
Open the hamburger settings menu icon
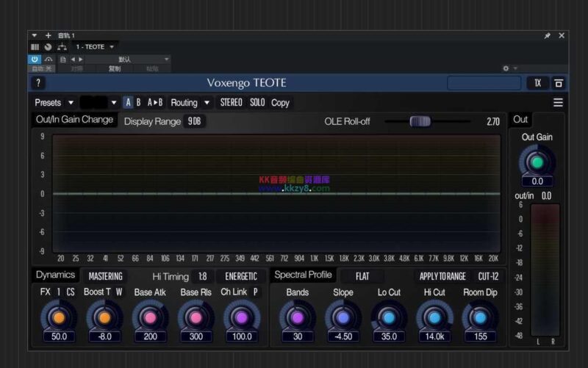click(x=558, y=103)
